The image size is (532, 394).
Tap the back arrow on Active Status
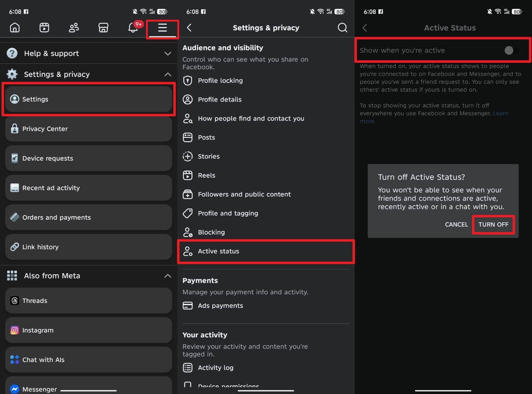[365, 27]
